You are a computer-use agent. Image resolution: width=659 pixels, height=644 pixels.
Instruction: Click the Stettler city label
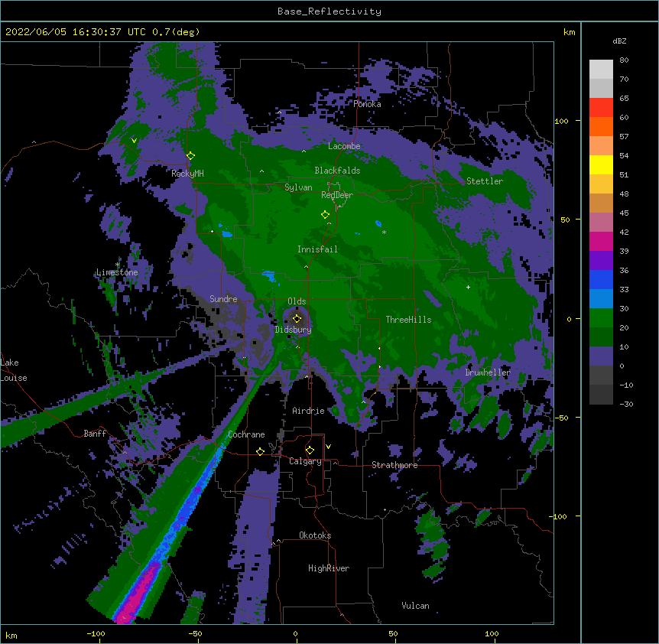[x=485, y=181]
